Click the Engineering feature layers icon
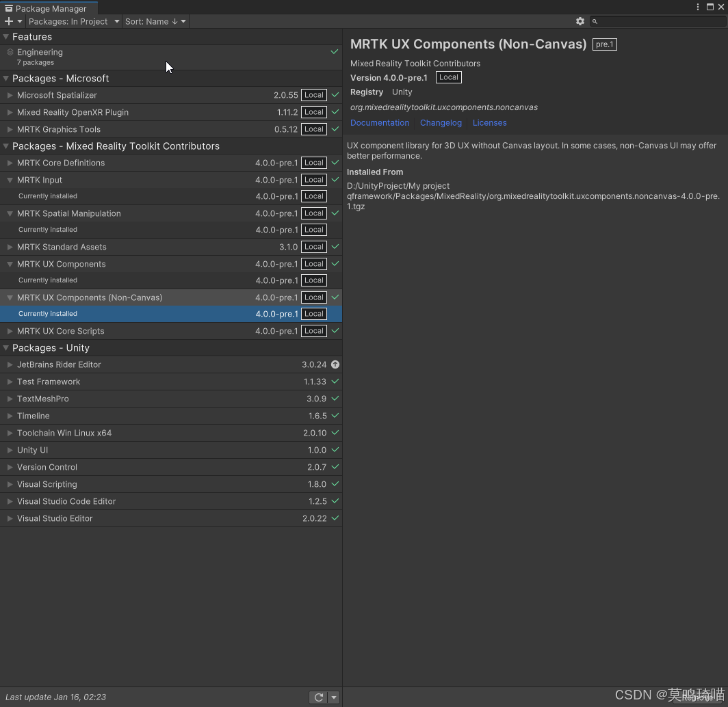728x707 pixels. click(x=10, y=52)
